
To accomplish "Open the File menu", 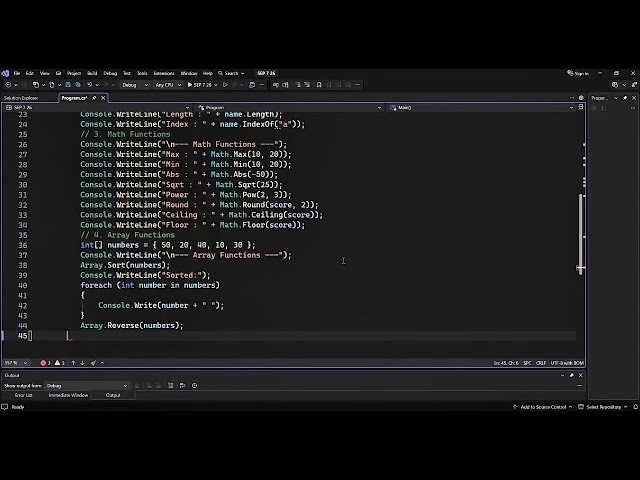I will (x=17, y=73).
